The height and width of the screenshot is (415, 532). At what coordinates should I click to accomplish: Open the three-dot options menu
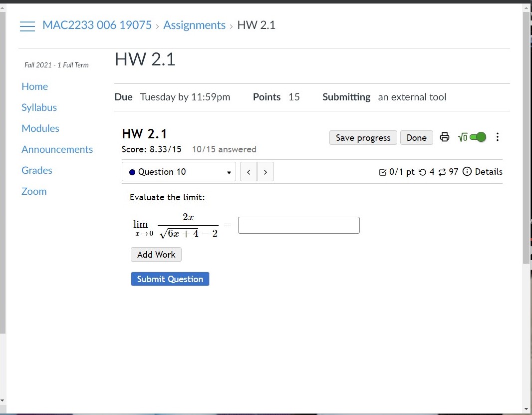(x=498, y=137)
